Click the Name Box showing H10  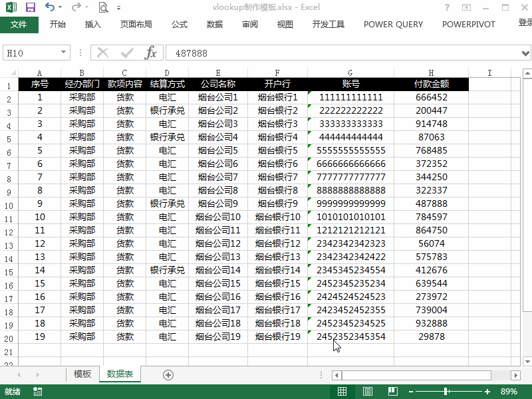[x=31, y=53]
